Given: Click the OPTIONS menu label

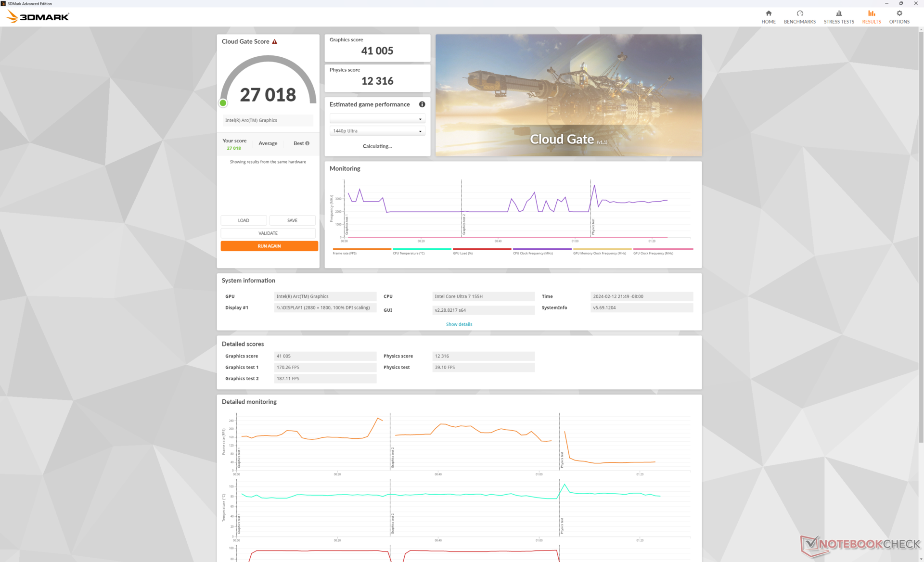Looking at the screenshot, I should [x=899, y=22].
